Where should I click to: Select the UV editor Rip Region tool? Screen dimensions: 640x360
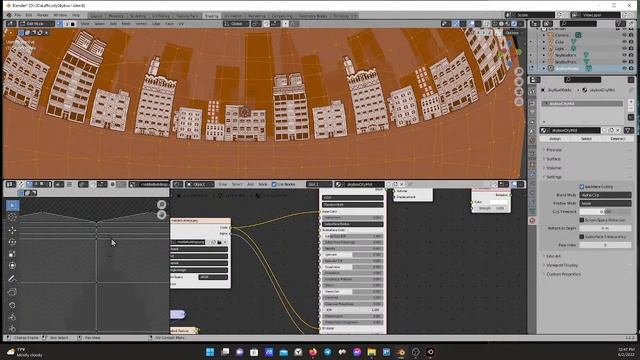tap(12, 292)
